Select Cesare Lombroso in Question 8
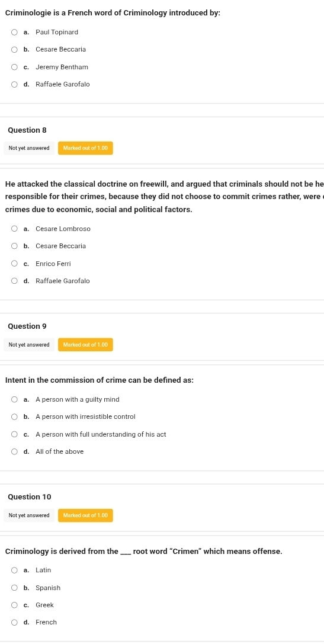324x644 pixels. click(14, 229)
